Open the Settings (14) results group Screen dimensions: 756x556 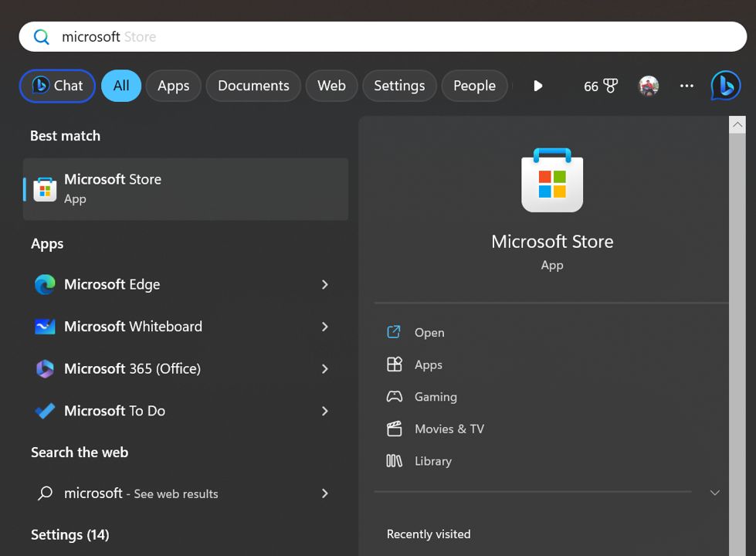click(70, 535)
